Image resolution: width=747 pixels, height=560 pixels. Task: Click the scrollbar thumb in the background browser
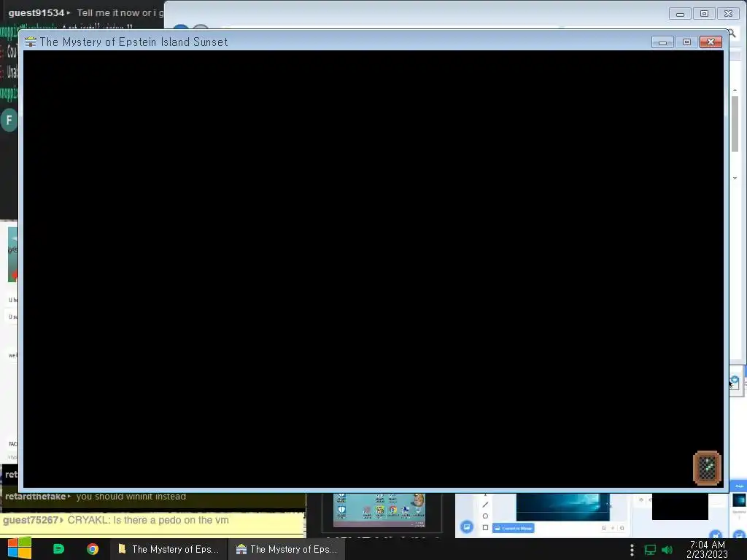pyautogui.click(x=735, y=124)
